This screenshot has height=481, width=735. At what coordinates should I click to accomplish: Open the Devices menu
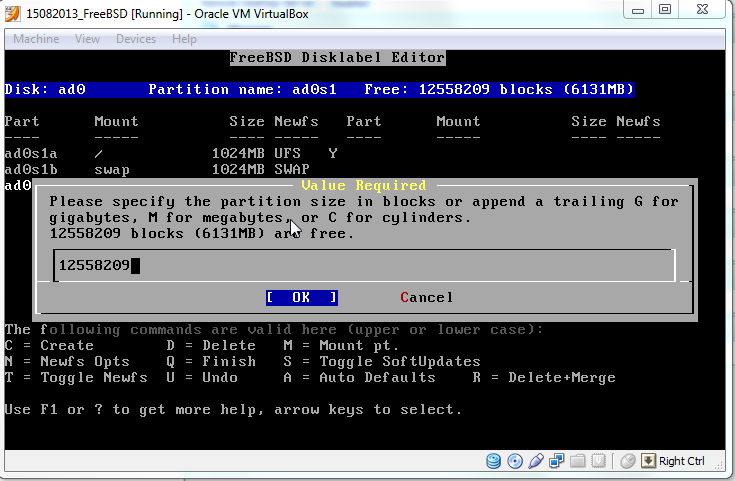[x=136, y=39]
